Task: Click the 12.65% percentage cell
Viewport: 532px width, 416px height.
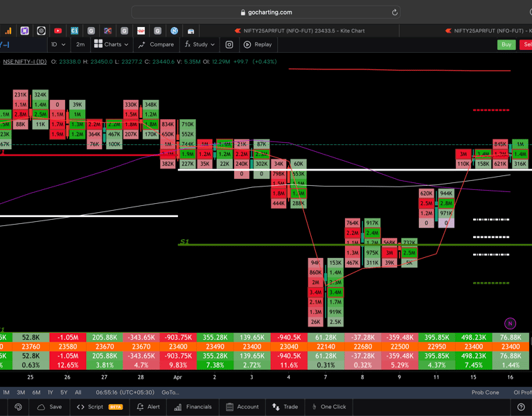Action: pyautogui.click(x=67, y=365)
